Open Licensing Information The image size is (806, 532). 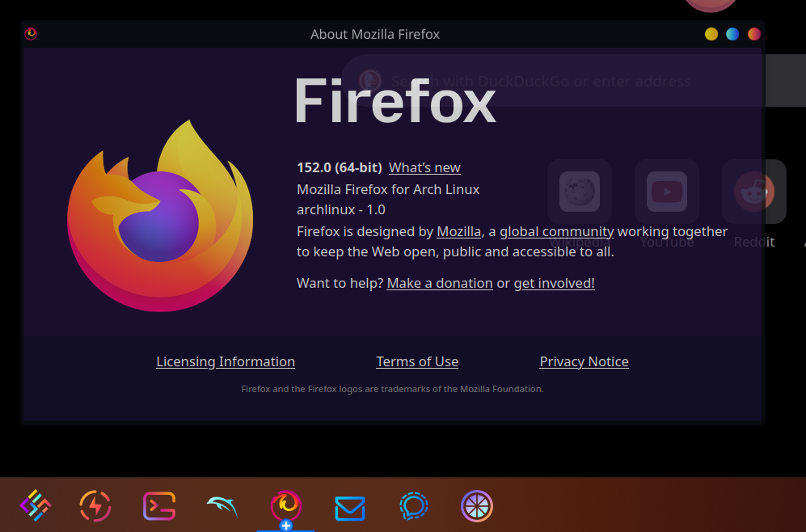(226, 362)
